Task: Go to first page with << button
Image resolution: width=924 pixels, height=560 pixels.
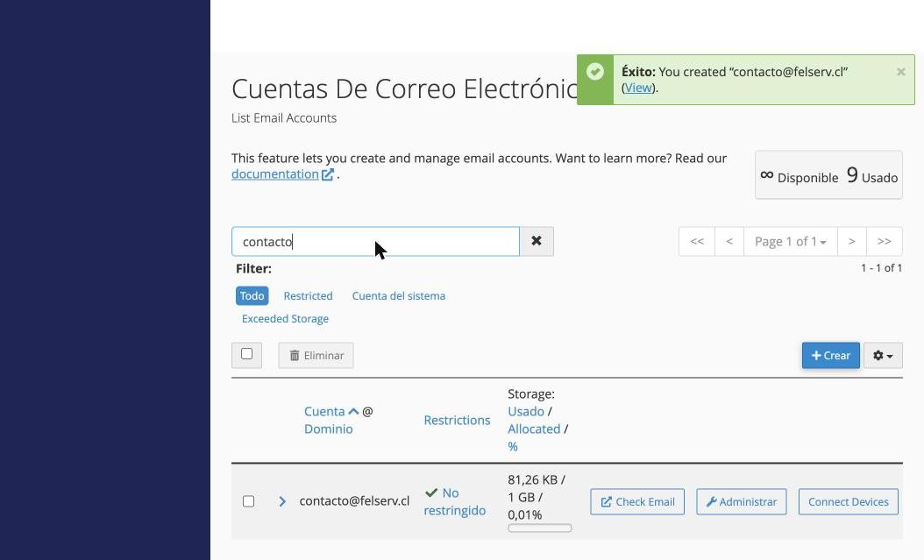Action: 697,241
